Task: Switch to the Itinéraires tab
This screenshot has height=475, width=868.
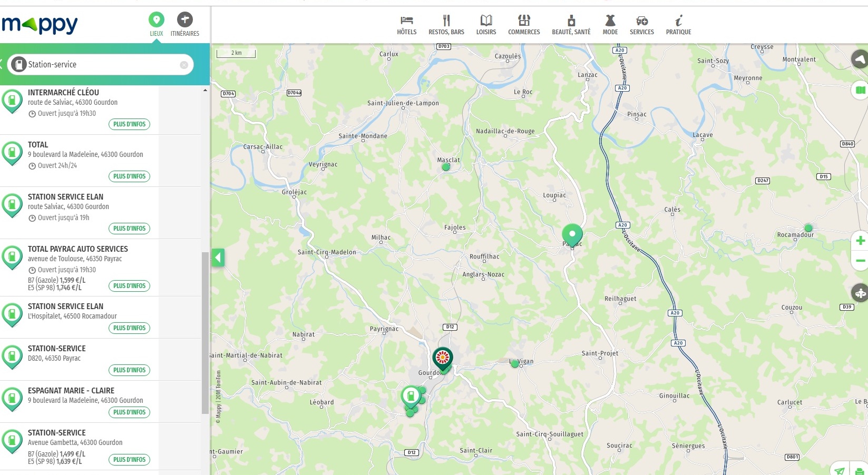Action: [184, 25]
